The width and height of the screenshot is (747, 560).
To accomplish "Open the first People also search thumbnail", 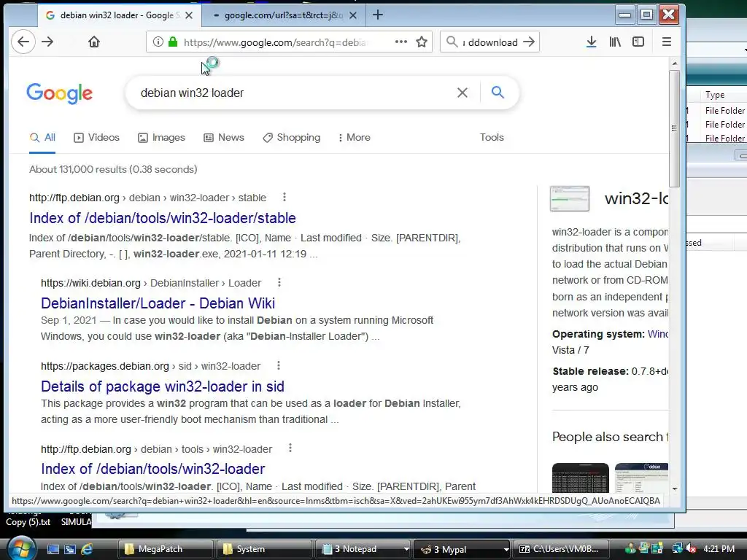I will [580, 478].
